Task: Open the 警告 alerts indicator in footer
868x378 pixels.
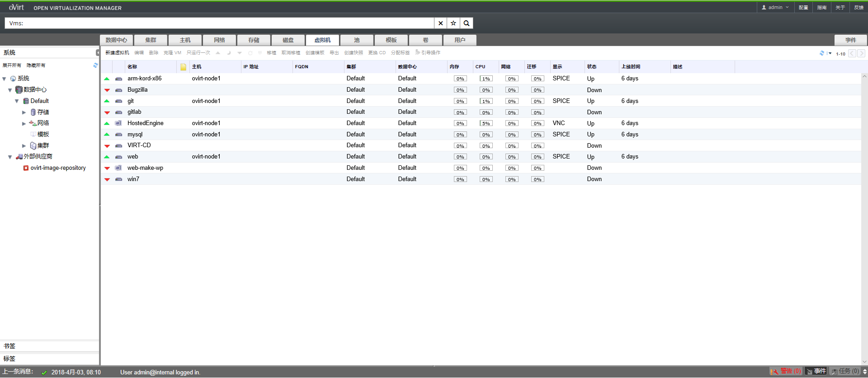Action: coord(786,371)
